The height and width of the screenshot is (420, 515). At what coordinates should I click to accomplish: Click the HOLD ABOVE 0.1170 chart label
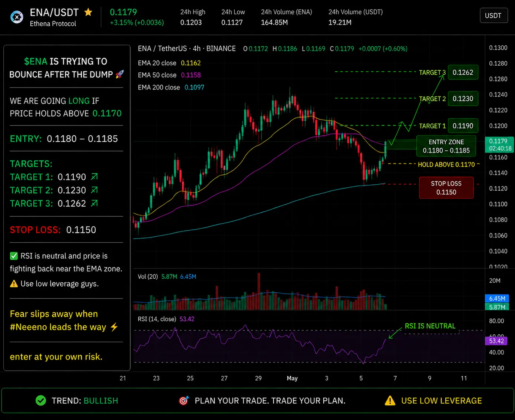446,164
